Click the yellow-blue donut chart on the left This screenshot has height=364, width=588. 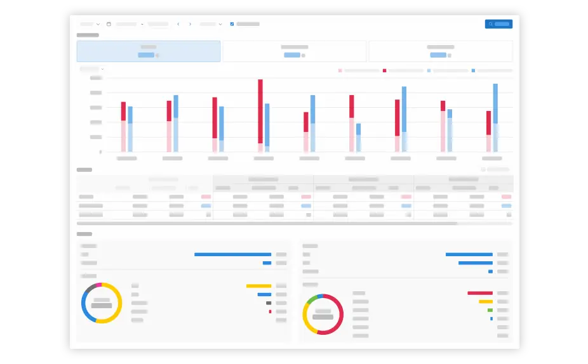[x=101, y=303]
